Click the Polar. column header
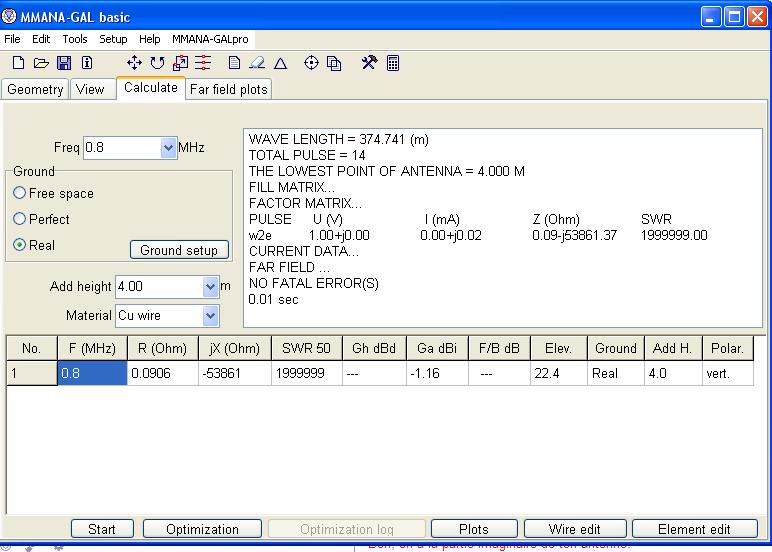772x552 pixels. point(728,348)
